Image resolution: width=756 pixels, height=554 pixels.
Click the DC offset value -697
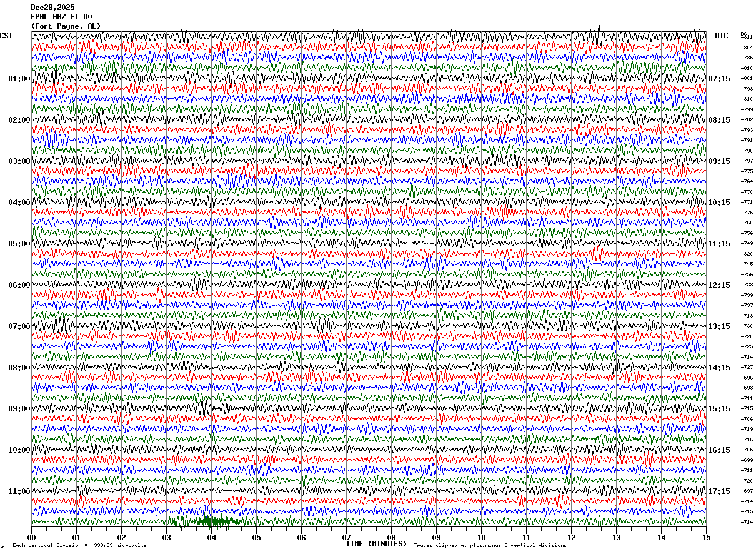tap(747, 491)
